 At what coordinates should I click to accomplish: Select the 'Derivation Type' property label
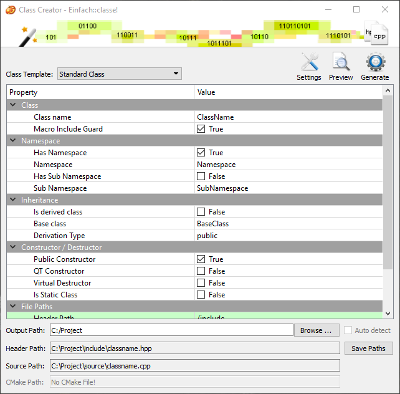point(59,235)
